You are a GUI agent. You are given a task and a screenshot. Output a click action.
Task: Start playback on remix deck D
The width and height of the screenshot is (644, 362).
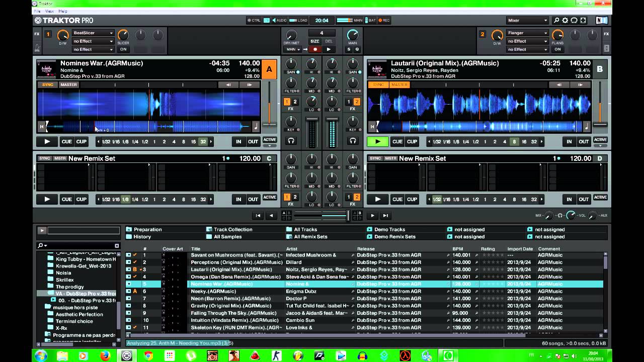click(x=377, y=199)
